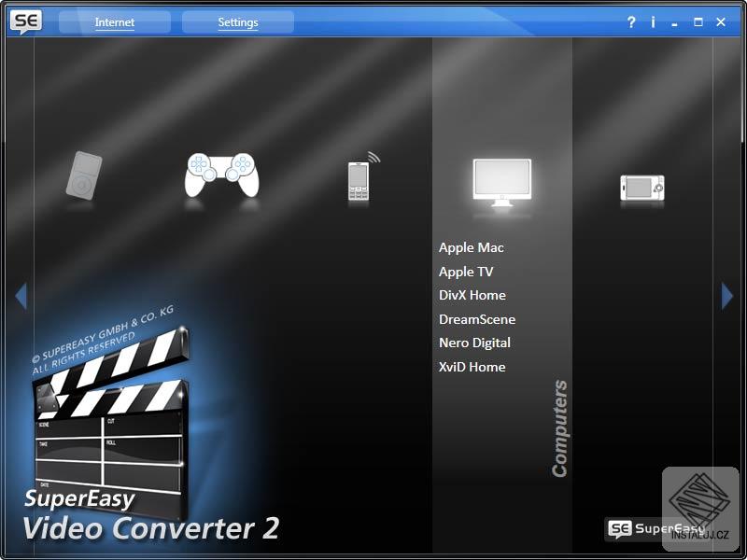Go to previous device categories with left arrow
The height and width of the screenshot is (560, 747).
(21, 296)
